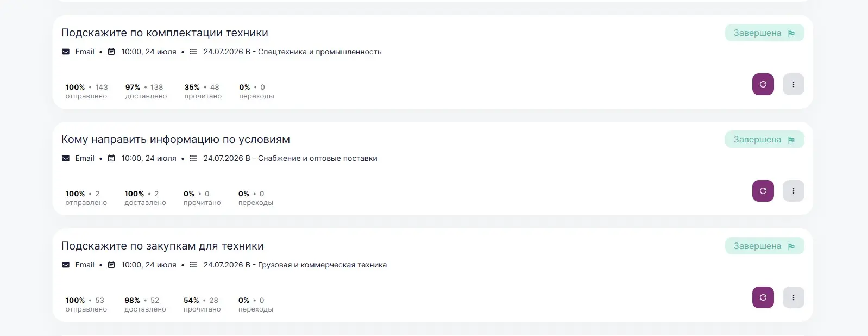Open campaign Кому направить информацию по условиям
Screen dimensions: 868x336
pyautogui.click(x=175, y=139)
